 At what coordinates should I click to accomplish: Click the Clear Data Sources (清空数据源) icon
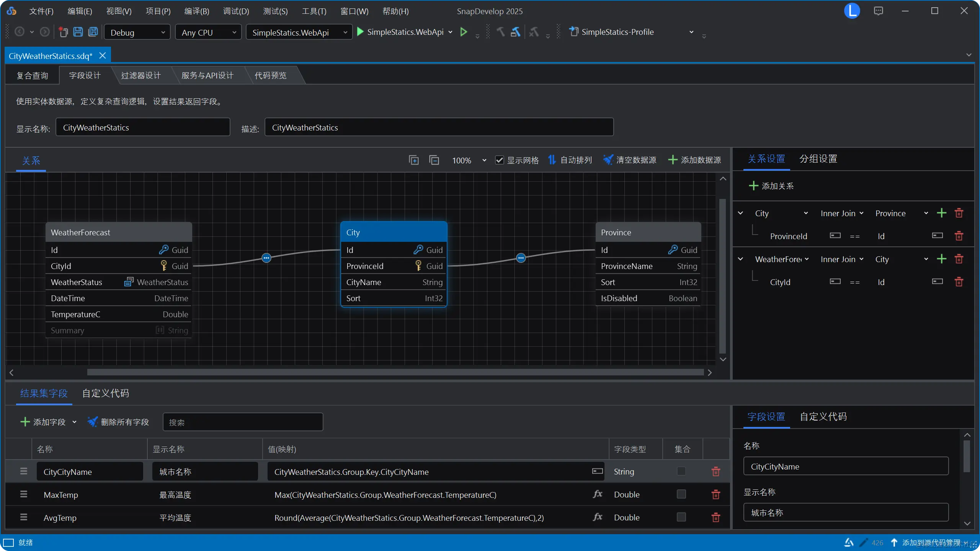608,160
